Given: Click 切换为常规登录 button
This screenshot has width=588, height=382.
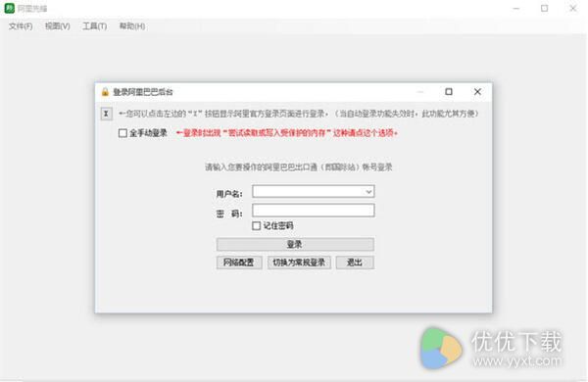Looking at the screenshot, I should click(x=299, y=263).
